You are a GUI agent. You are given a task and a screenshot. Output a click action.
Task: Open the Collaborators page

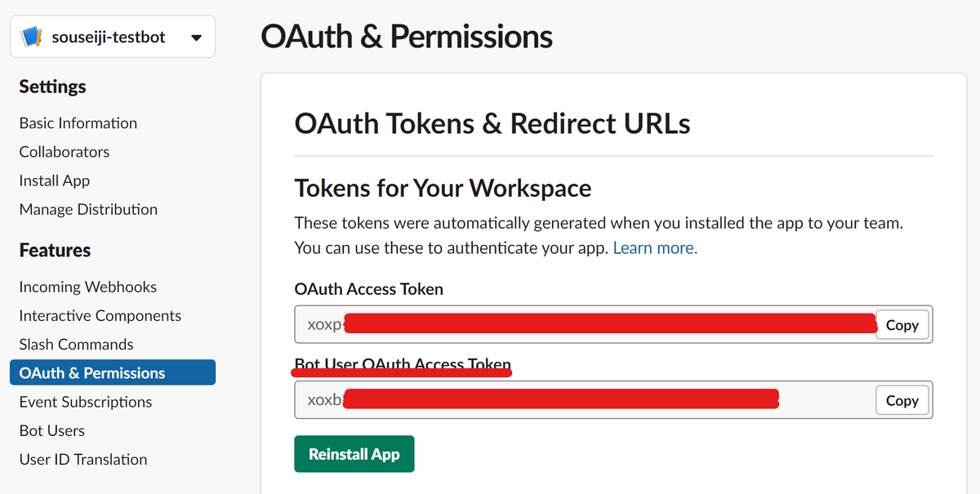65,152
